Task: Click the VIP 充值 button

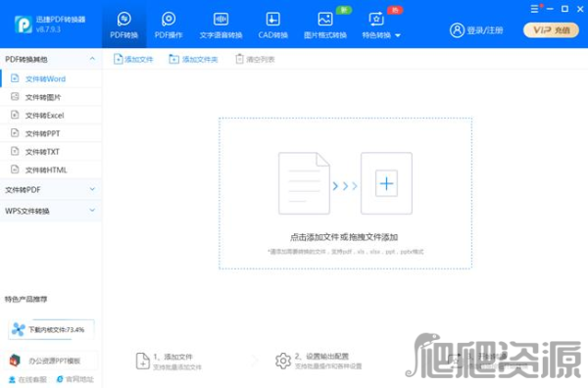Action: point(551,30)
